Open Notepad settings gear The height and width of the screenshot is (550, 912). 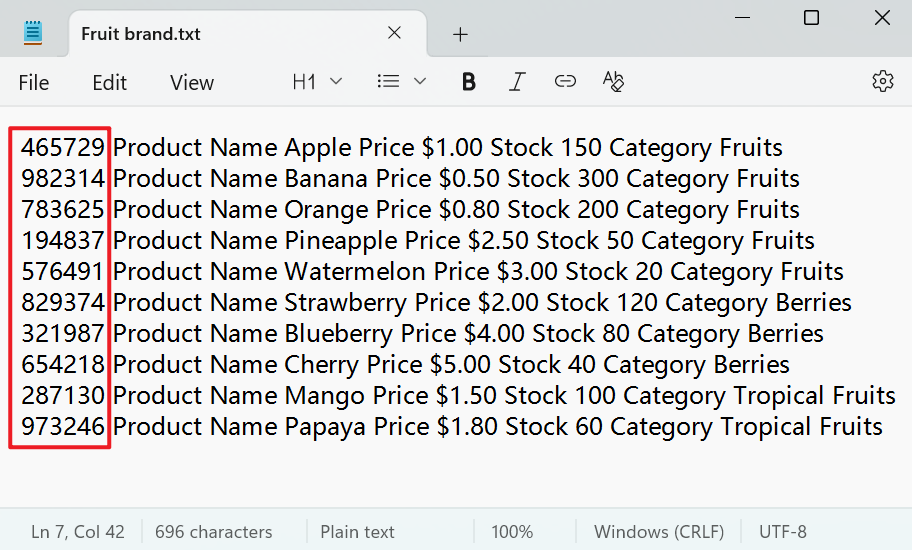[882, 82]
